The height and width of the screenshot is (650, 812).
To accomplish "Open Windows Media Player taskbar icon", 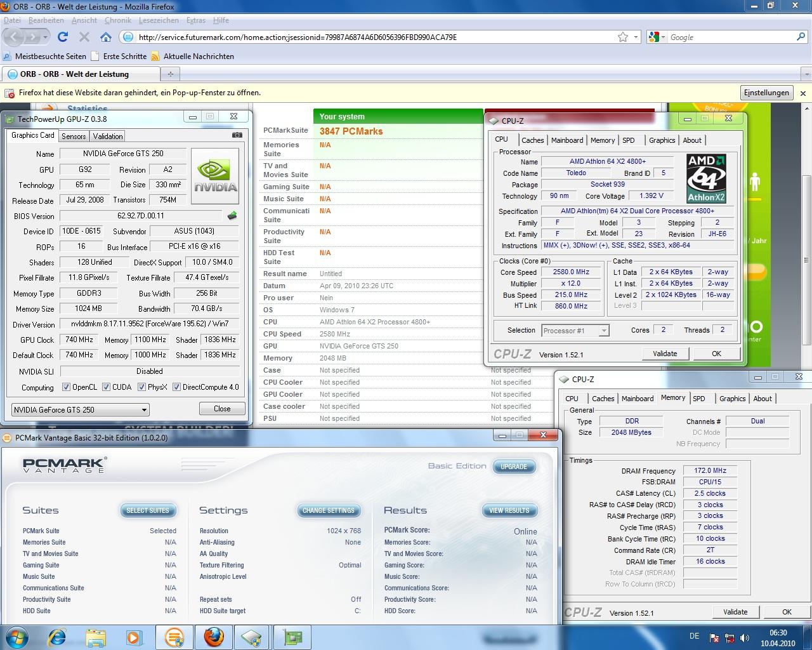I will tap(134, 637).
